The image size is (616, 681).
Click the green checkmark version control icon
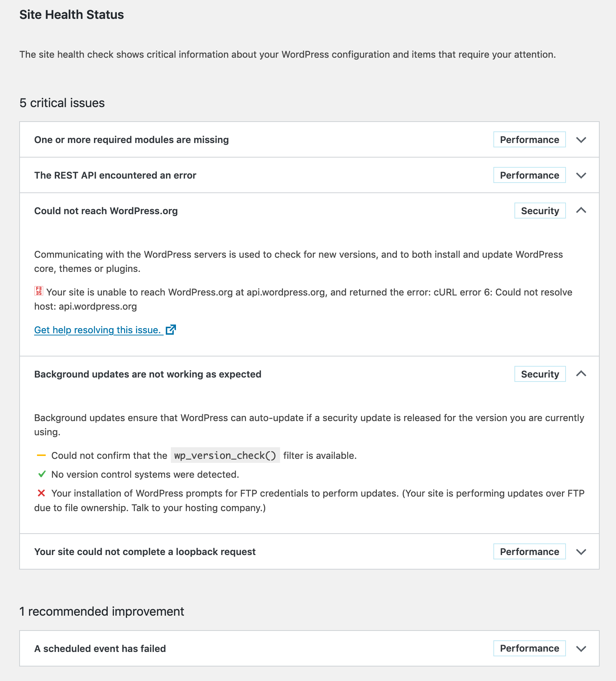pyautogui.click(x=42, y=474)
